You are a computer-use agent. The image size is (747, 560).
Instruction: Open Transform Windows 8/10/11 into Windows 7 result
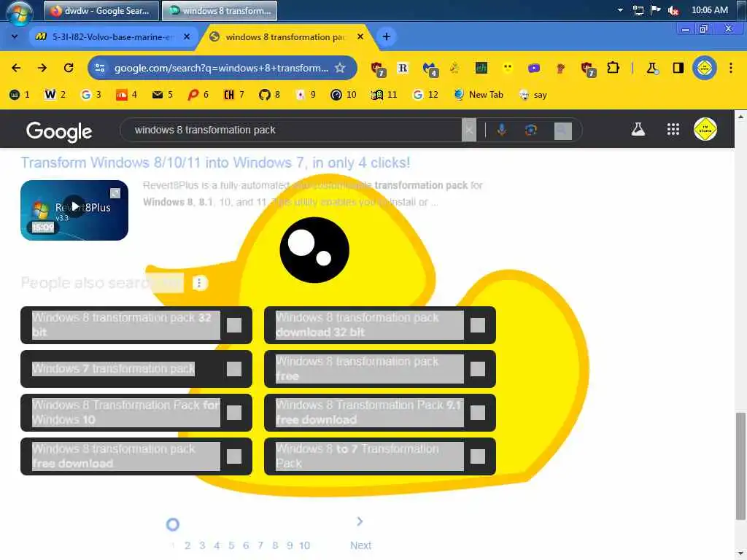(x=215, y=163)
